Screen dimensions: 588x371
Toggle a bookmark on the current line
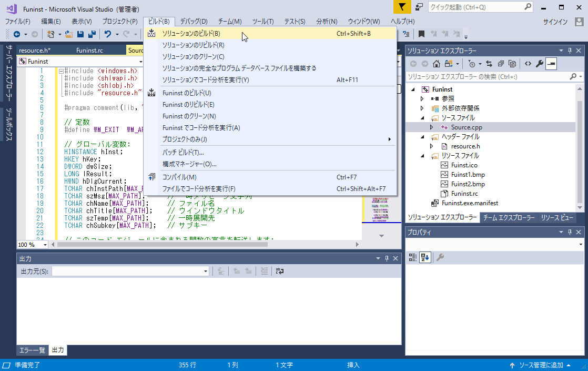coord(421,34)
